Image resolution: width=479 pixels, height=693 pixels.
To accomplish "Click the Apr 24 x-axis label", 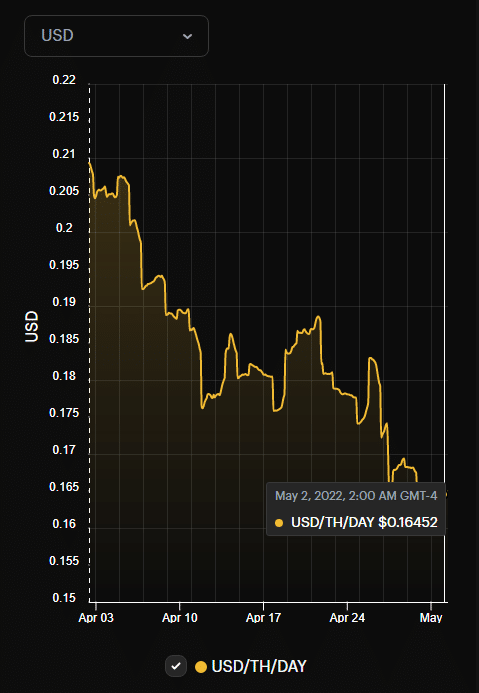I will coord(347,617).
